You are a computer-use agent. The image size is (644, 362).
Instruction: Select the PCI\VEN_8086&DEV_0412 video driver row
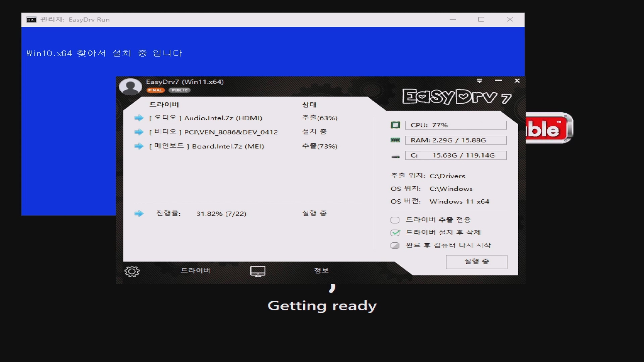coord(231,132)
